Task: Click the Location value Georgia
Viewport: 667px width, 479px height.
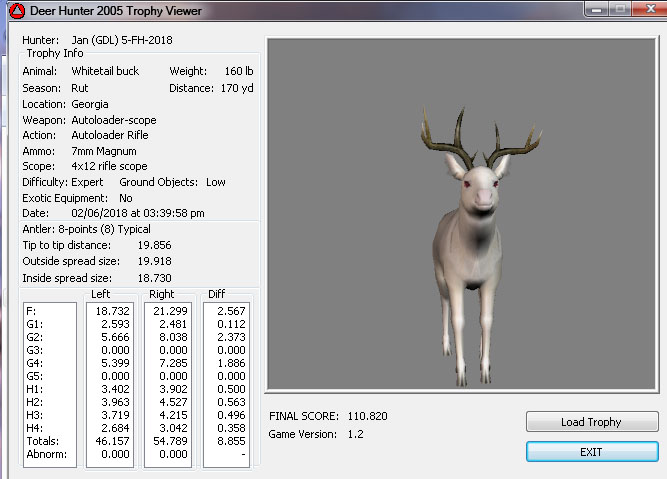Action: pyautogui.click(x=90, y=104)
